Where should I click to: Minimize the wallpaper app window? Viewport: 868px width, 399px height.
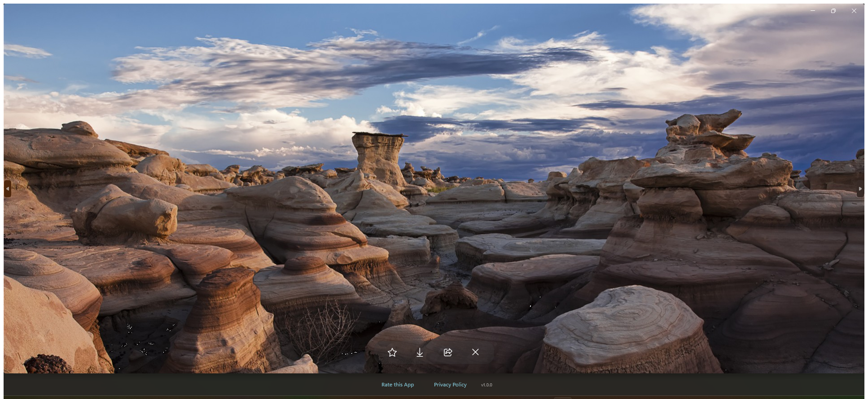coord(813,11)
